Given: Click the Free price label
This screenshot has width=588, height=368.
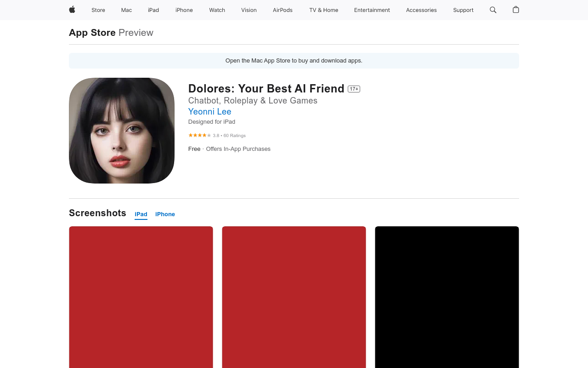Looking at the screenshot, I should pyautogui.click(x=194, y=149).
